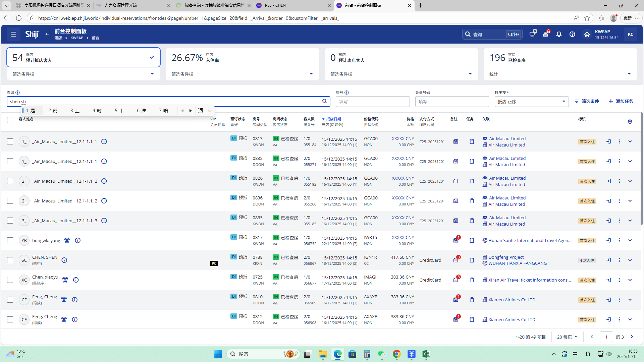The height and width of the screenshot is (362, 644).
Task: Click the home icon in header
Action: pos(587,34)
